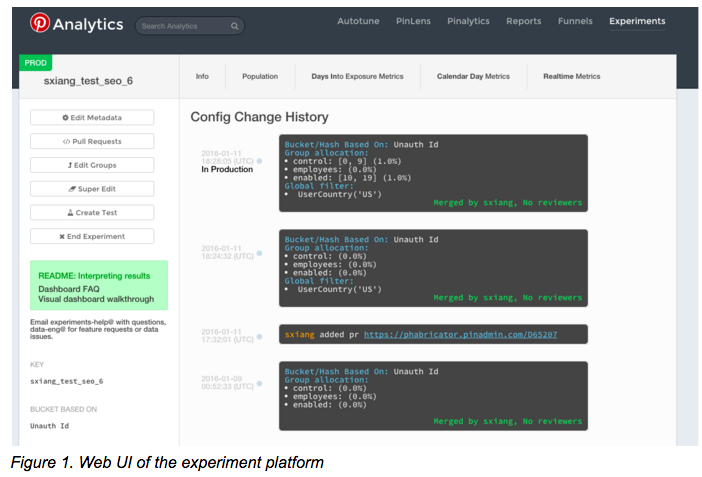702x477 pixels.
Task: Select timeline dot for 18:24:32 entry
Action: pos(259,254)
